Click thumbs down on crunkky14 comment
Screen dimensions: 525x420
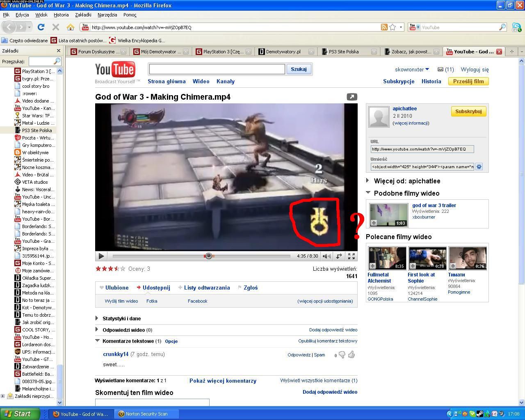pyautogui.click(x=342, y=355)
